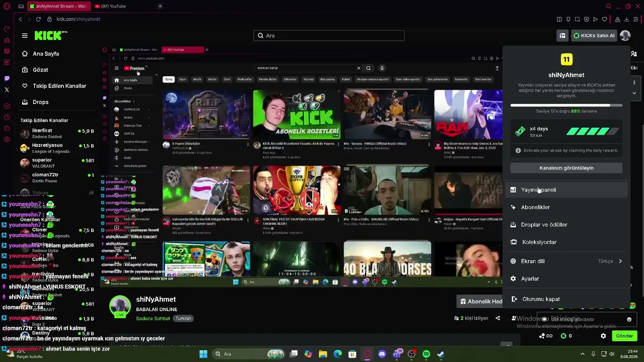Open the emoji picker in chat input
The image size is (644, 362).
(x=629, y=319)
